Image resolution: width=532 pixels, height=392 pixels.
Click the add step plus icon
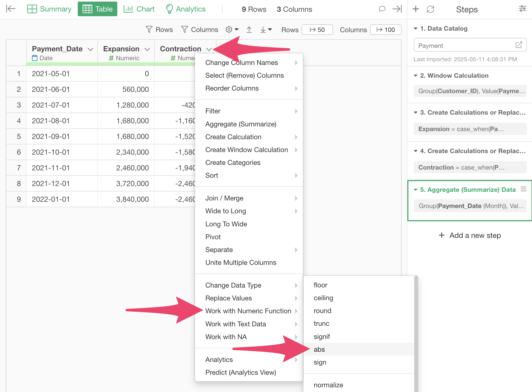[416, 9]
